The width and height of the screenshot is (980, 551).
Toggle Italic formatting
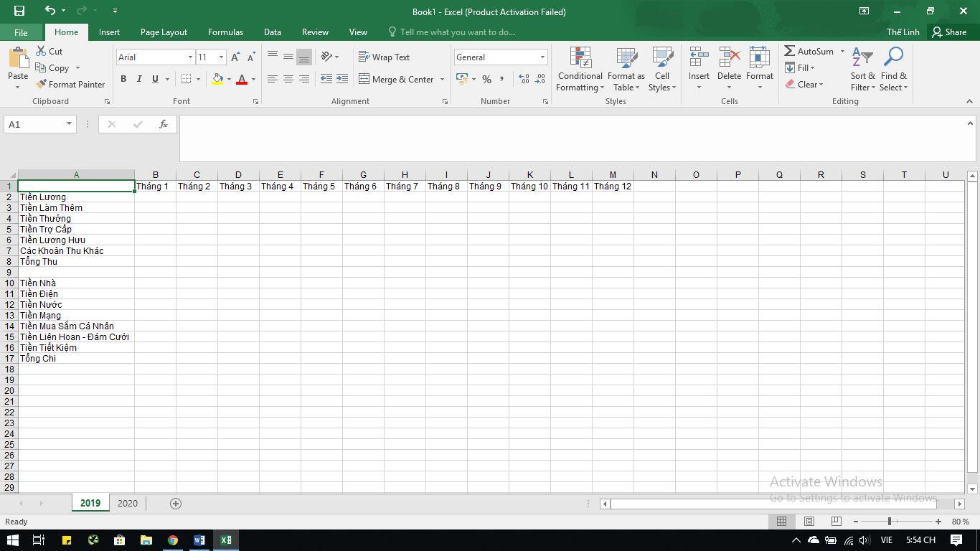tap(139, 79)
